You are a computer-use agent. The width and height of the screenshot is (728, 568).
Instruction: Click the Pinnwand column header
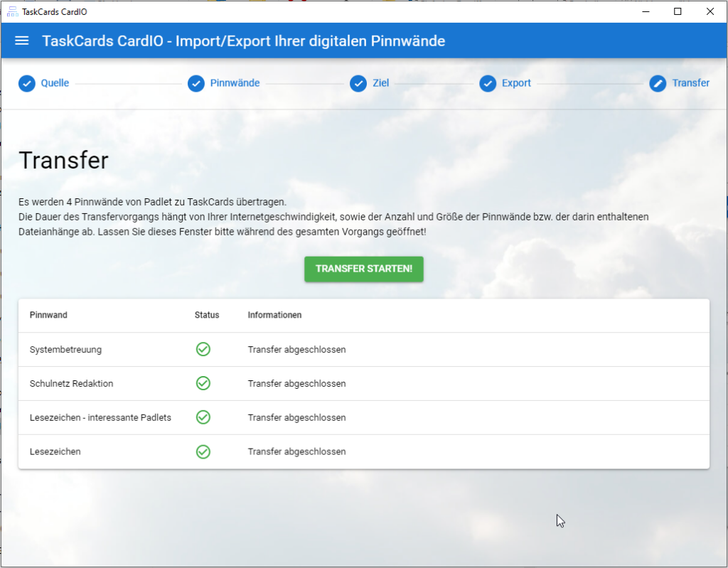click(48, 315)
